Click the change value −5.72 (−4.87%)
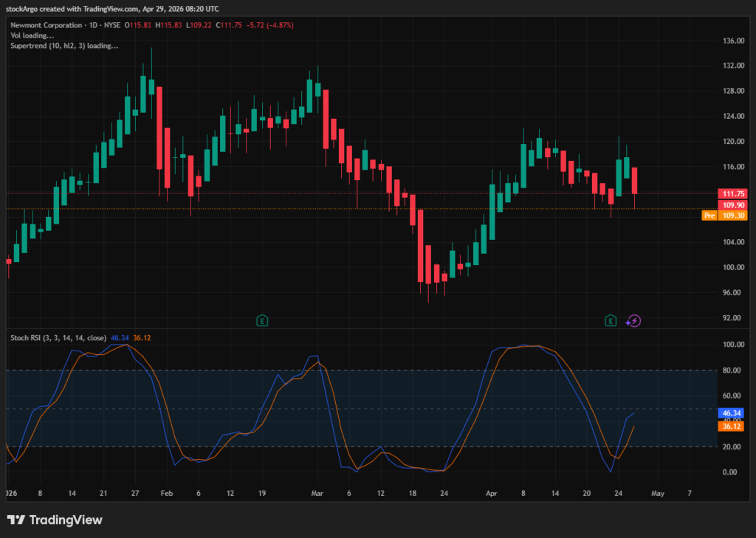Viewport: 756px width, 538px height. (269, 25)
